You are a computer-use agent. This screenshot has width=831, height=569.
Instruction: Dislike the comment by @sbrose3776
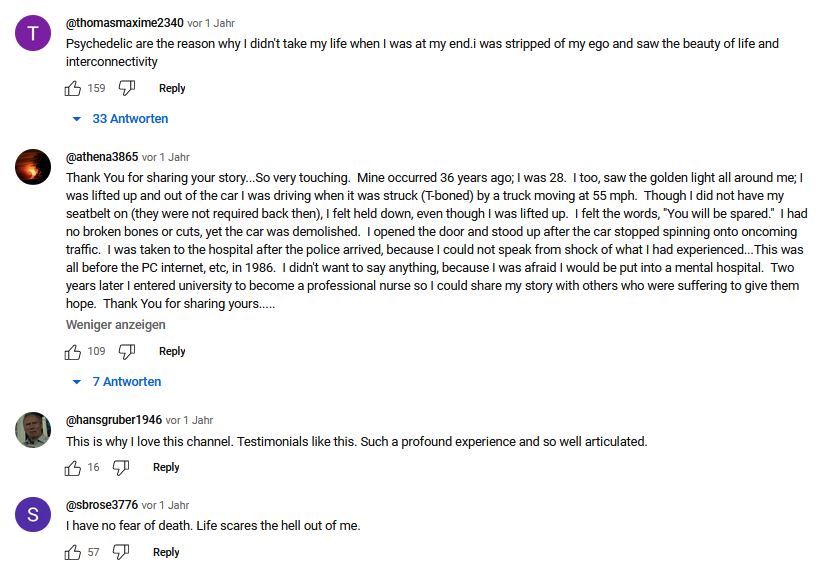pos(121,552)
